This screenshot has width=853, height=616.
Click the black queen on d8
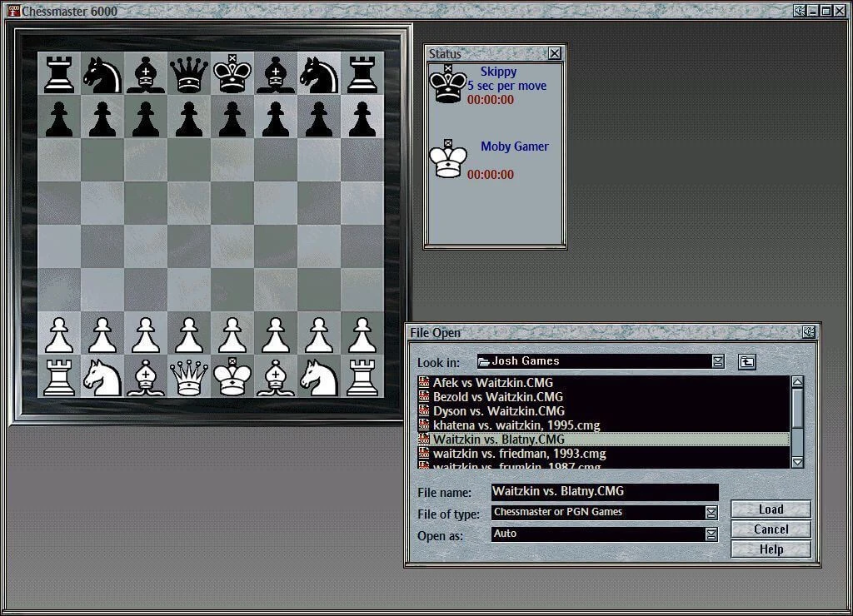tap(189, 74)
